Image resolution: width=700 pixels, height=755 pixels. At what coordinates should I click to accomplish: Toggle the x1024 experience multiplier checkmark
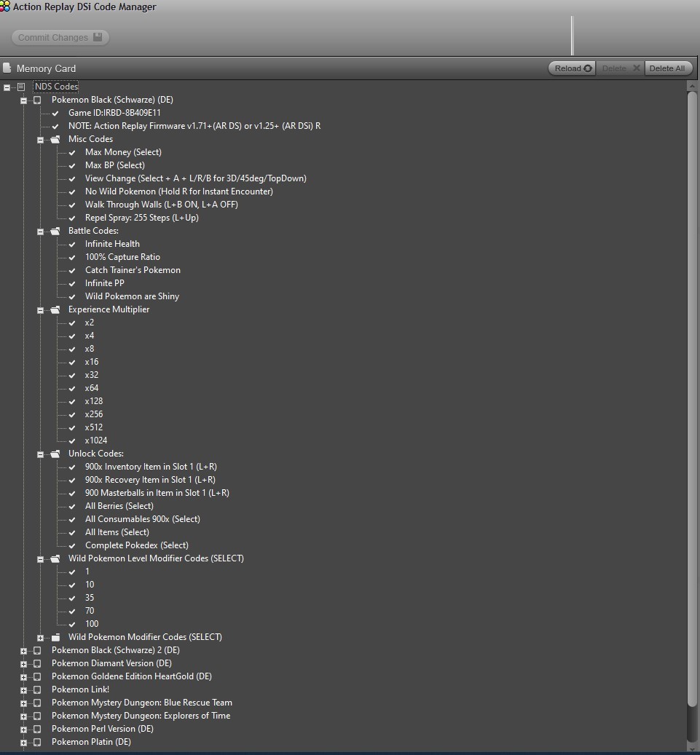(x=72, y=440)
